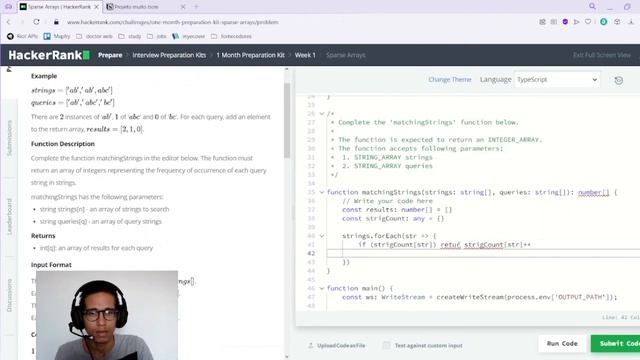Click the Upload Code as File icon
This screenshot has height=360, width=640.
(311, 345)
